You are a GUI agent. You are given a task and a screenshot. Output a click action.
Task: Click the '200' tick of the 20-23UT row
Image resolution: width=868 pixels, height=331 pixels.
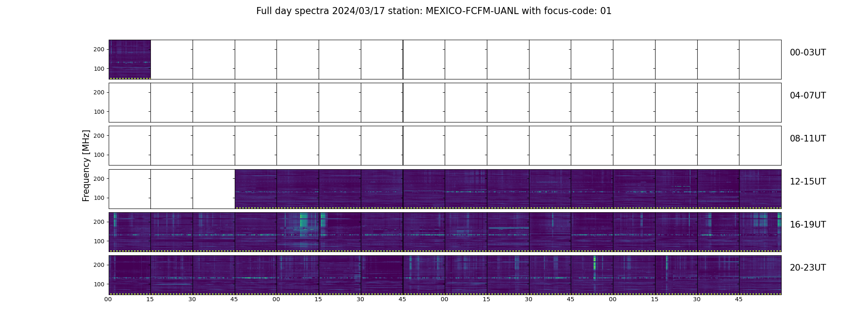click(x=99, y=265)
